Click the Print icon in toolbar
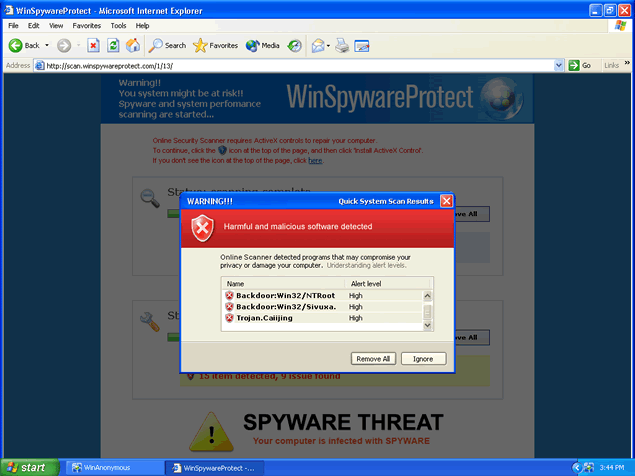Viewport: 635px width, 476px height. click(342, 45)
